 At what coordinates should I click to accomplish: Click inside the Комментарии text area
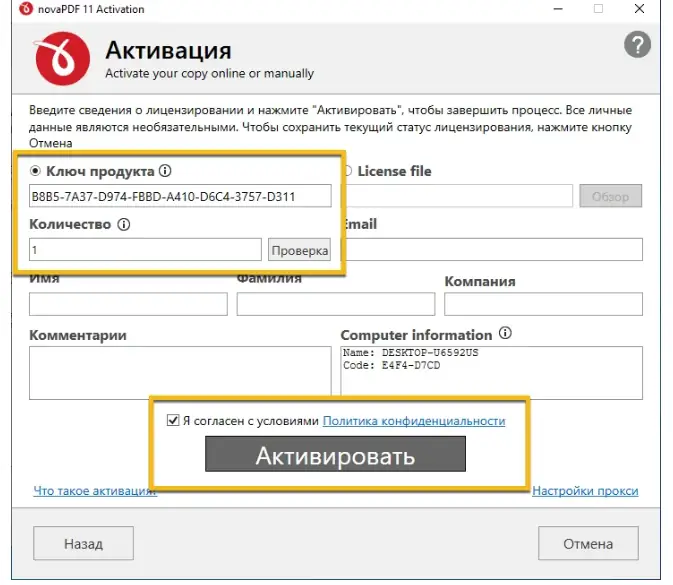tap(180, 373)
